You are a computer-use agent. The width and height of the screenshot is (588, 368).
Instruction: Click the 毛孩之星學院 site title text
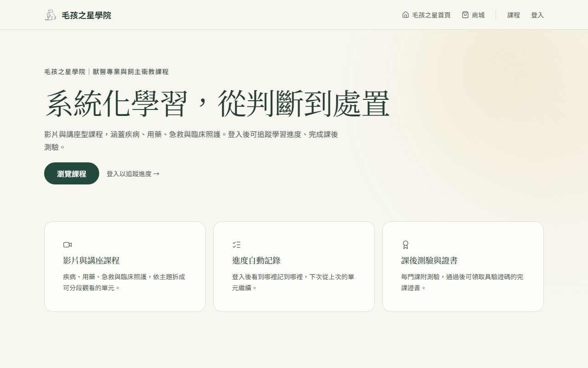[x=86, y=15]
